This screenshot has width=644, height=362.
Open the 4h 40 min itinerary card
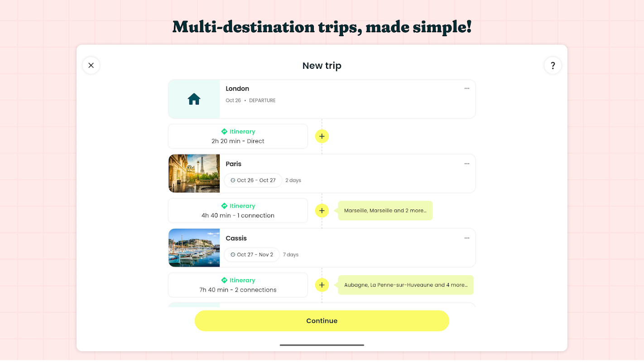[x=238, y=210]
